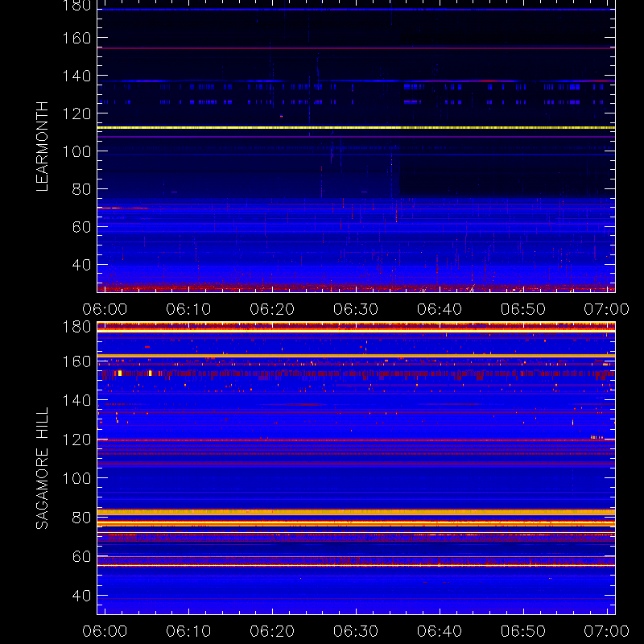The width and height of the screenshot is (644, 644).
Task: Pick the 180 tick label on the Sagamore Hill plot
Action: (76, 328)
